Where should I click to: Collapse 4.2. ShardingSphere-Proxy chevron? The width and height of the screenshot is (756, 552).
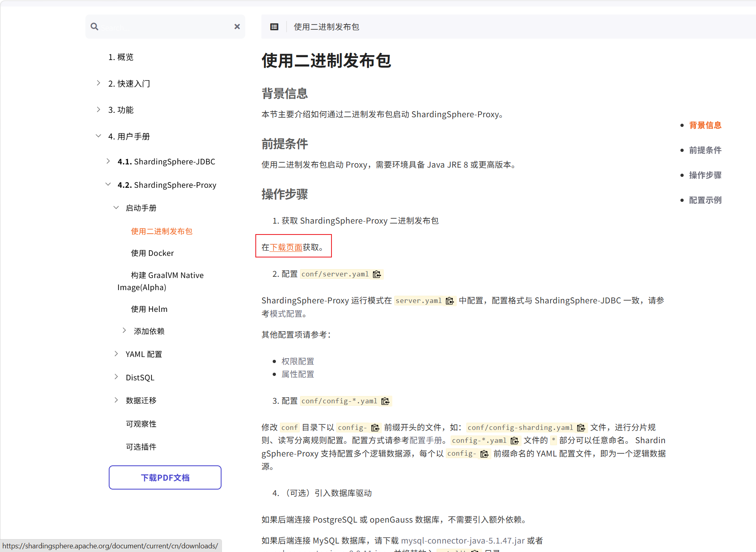[108, 185]
